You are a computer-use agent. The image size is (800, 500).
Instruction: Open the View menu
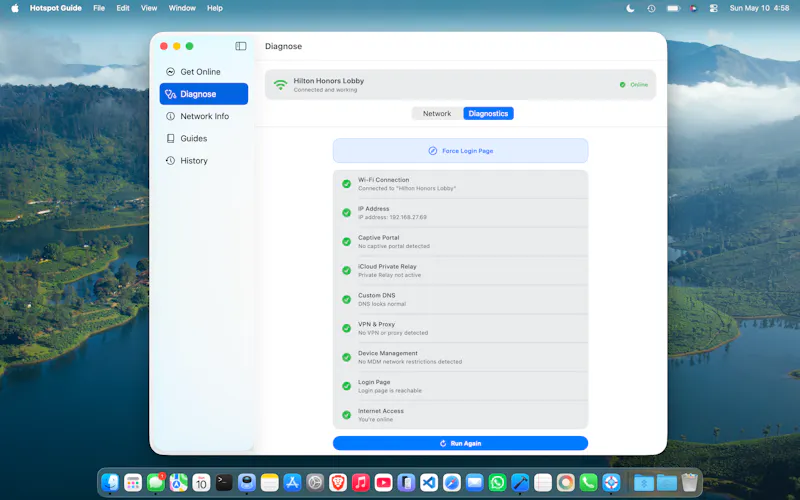149,8
